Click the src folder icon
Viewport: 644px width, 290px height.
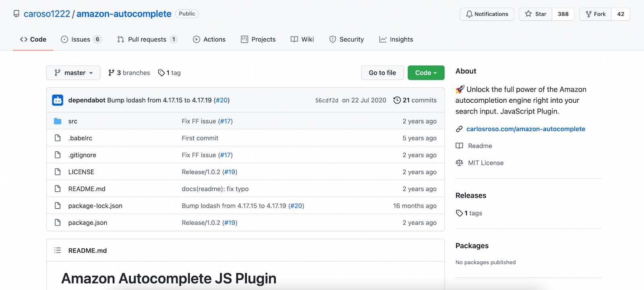58,121
